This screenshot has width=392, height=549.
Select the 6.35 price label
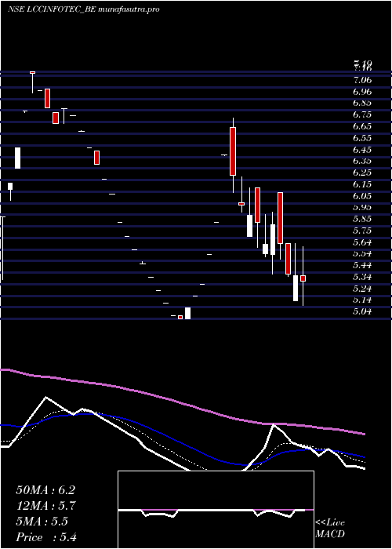[362, 161]
